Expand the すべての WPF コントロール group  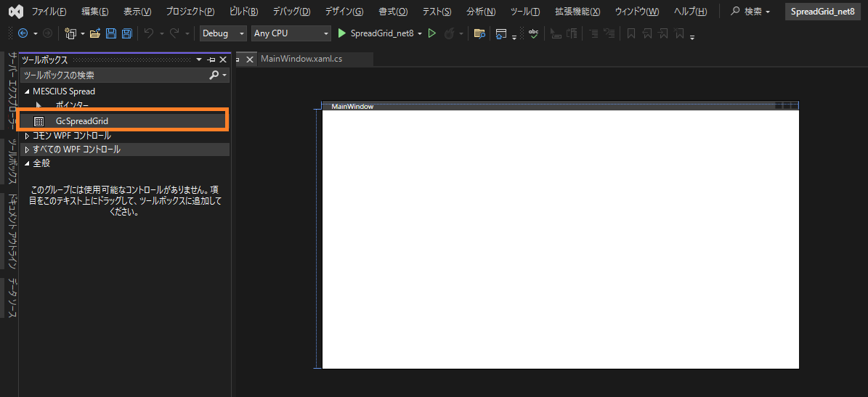click(x=27, y=150)
